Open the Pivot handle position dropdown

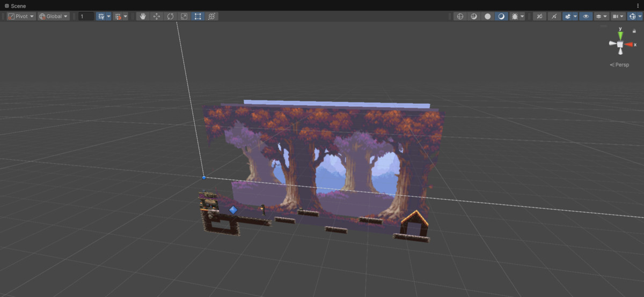click(21, 16)
